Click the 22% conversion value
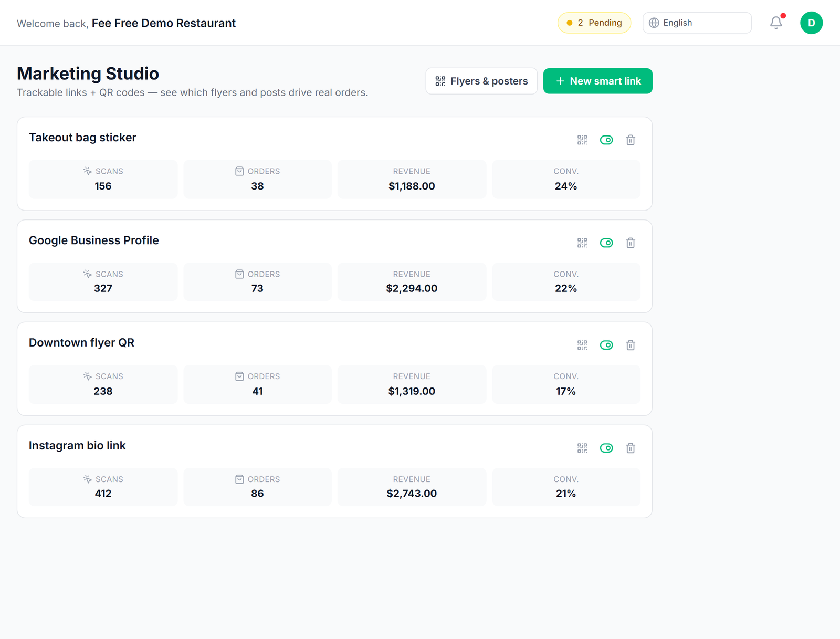This screenshot has width=840, height=639. pyautogui.click(x=566, y=288)
